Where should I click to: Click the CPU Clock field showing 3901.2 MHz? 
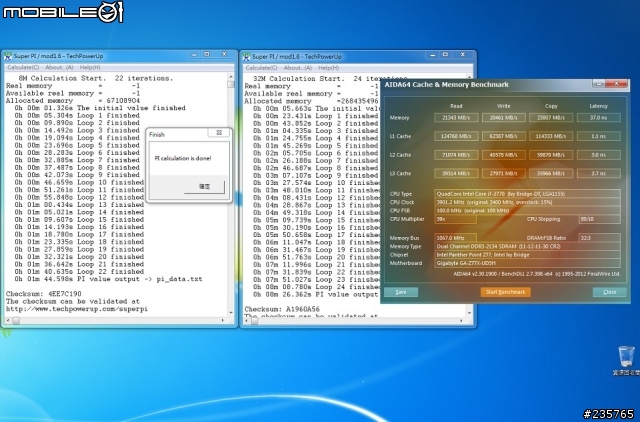527,202
